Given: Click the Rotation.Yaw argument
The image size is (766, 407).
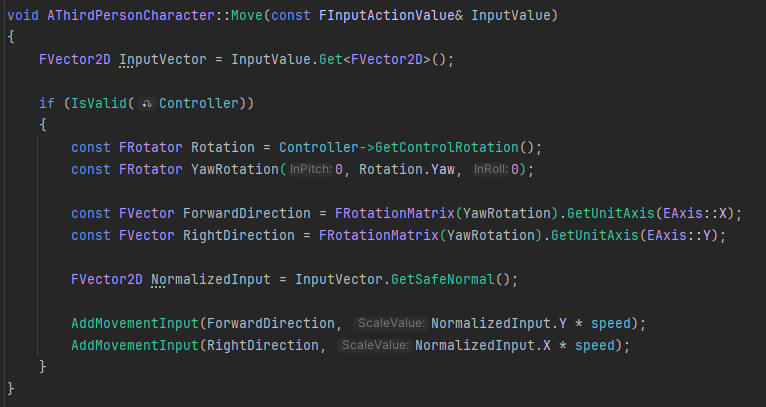Looking at the screenshot, I should [x=410, y=169].
